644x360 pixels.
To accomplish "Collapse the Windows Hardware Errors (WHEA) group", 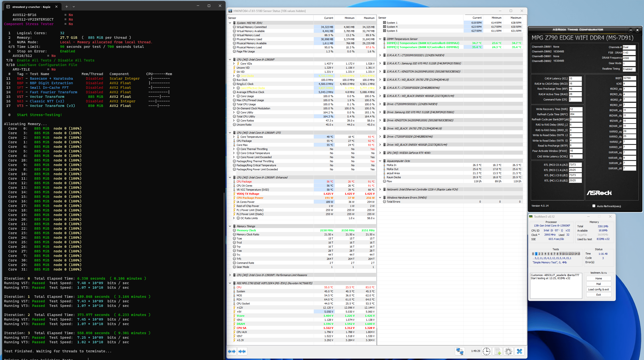I will pyautogui.click(x=380, y=198).
